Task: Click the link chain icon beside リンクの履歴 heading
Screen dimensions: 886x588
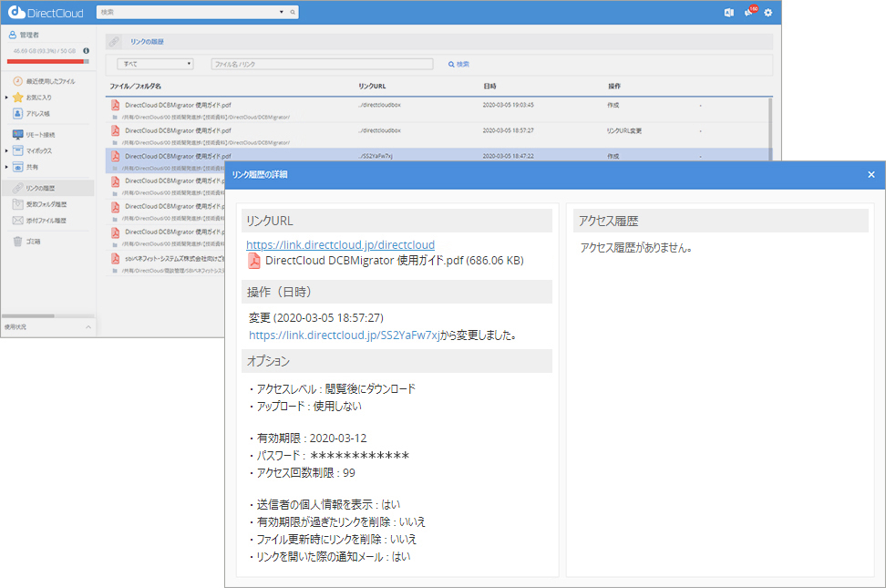Action: point(114,42)
